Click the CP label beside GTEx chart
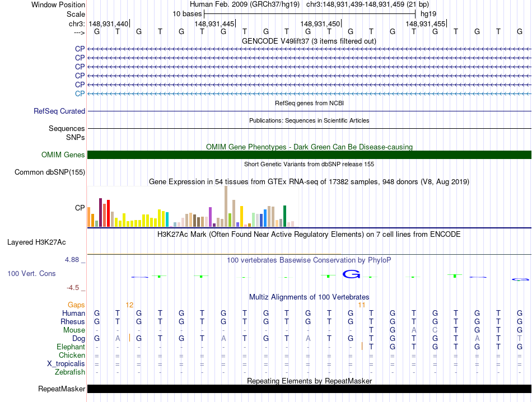532x402 pixels. (80, 208)
